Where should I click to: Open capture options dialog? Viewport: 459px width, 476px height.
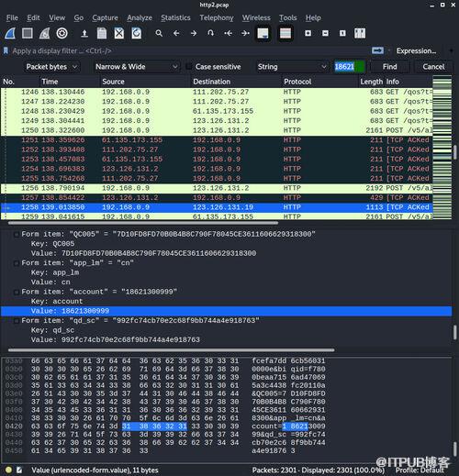62,33
